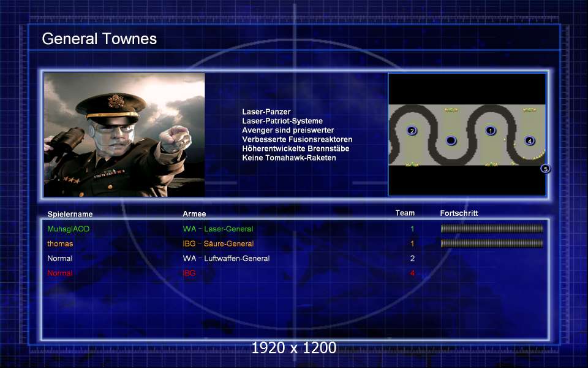Click start position marker 5 at the map edge
Viewport: 588px width, 368px height.
pyautogui.click(x=546, y=169)
